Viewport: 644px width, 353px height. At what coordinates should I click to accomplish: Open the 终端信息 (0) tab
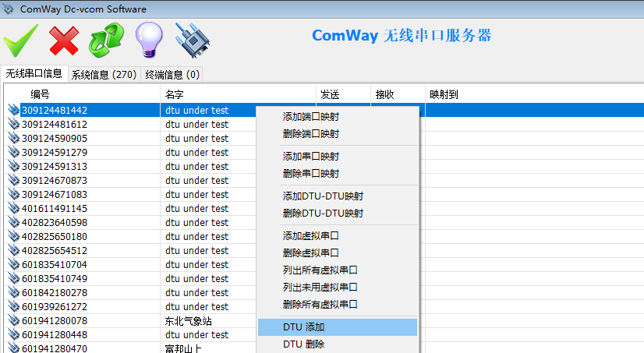pos(172,75)
